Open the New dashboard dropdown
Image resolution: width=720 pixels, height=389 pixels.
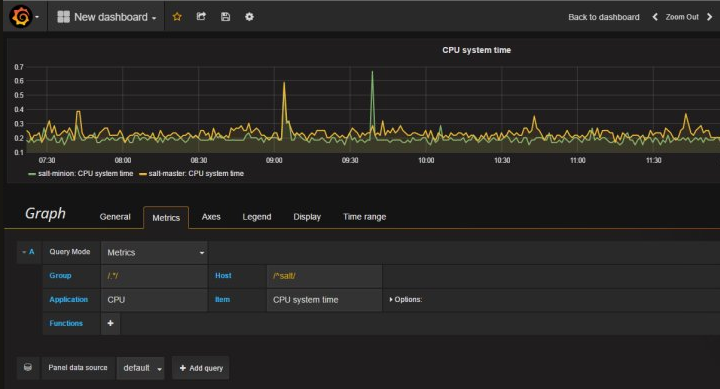click(107, 17)
